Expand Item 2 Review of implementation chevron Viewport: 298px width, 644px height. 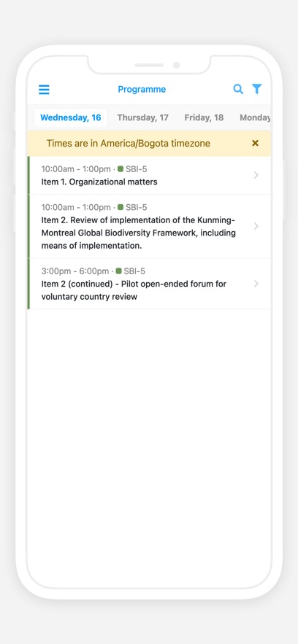(x=256, y=226)
